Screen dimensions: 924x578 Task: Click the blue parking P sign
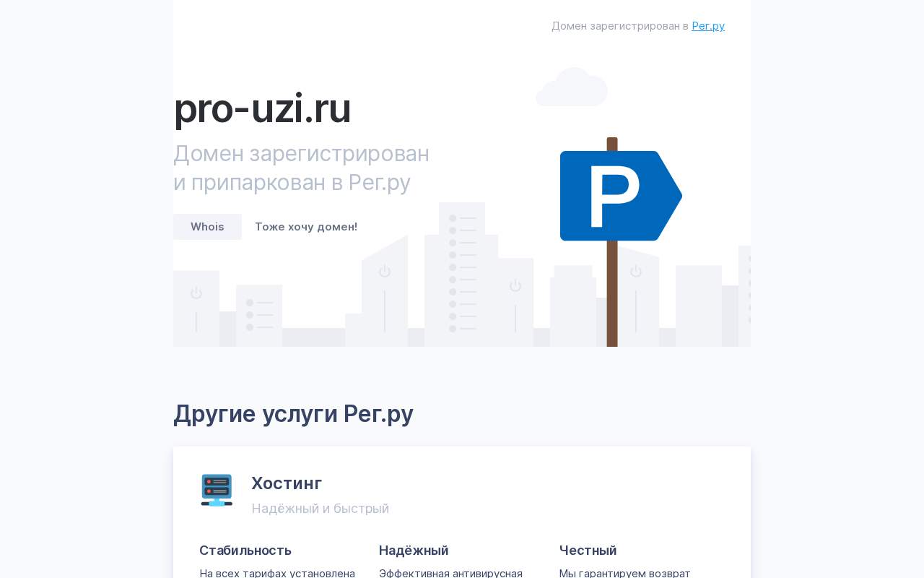coord(621,196)
